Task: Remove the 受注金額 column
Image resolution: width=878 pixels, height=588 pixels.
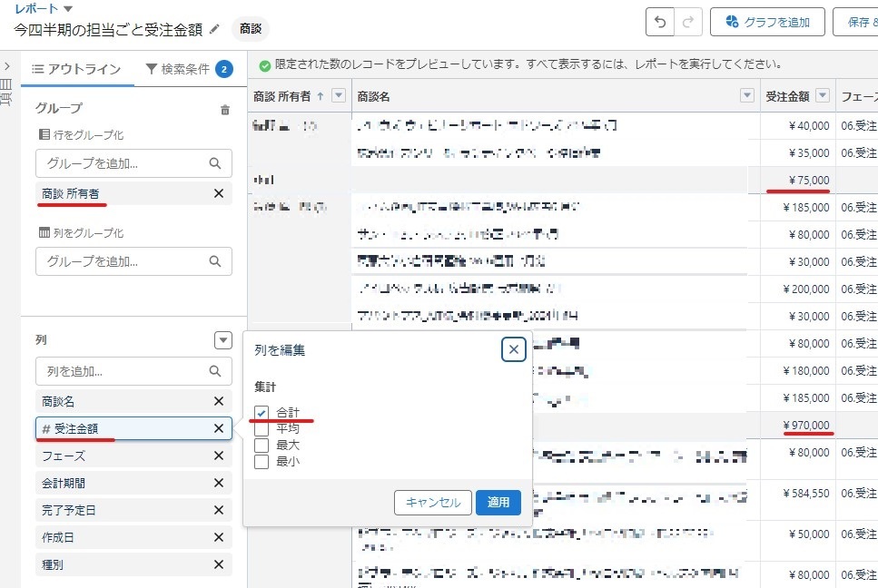Action: click(x=219, y=428)
